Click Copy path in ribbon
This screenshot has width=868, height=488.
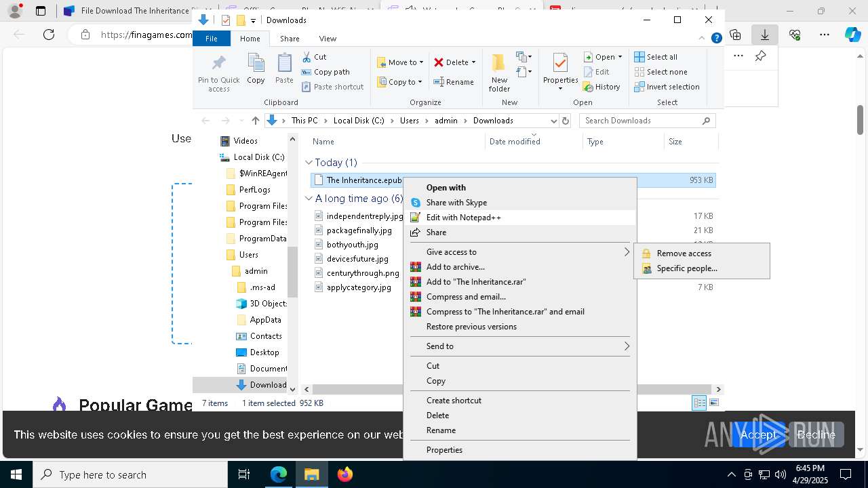click(325, 72)
